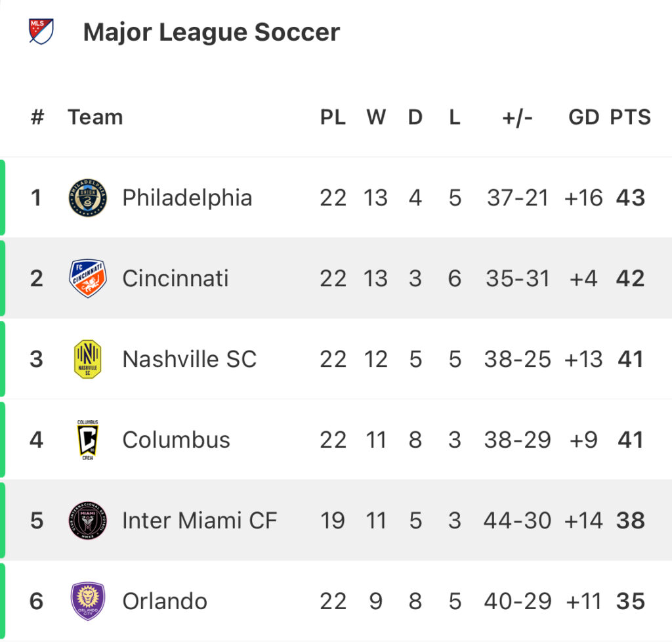Select the Orlando City purple crest
The width and height of the screenshot is (672, 642).
(x=87, y=601)
